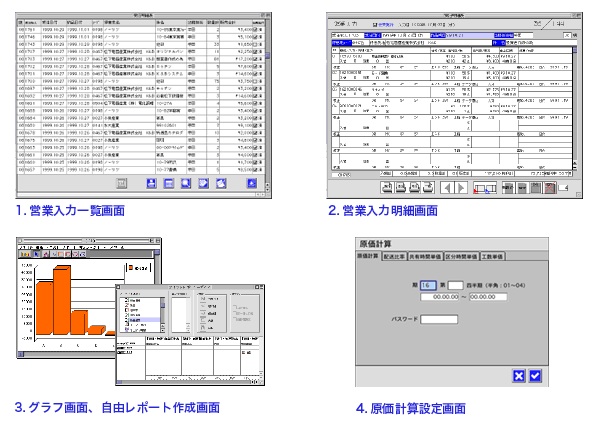
Task: Click the blue print icon in list window
Action: pyautogui.click(x=152, y=183)
